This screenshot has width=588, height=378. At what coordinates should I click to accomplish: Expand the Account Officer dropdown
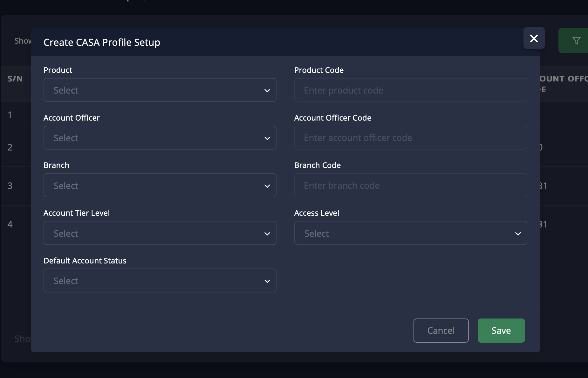coord(160,138)
